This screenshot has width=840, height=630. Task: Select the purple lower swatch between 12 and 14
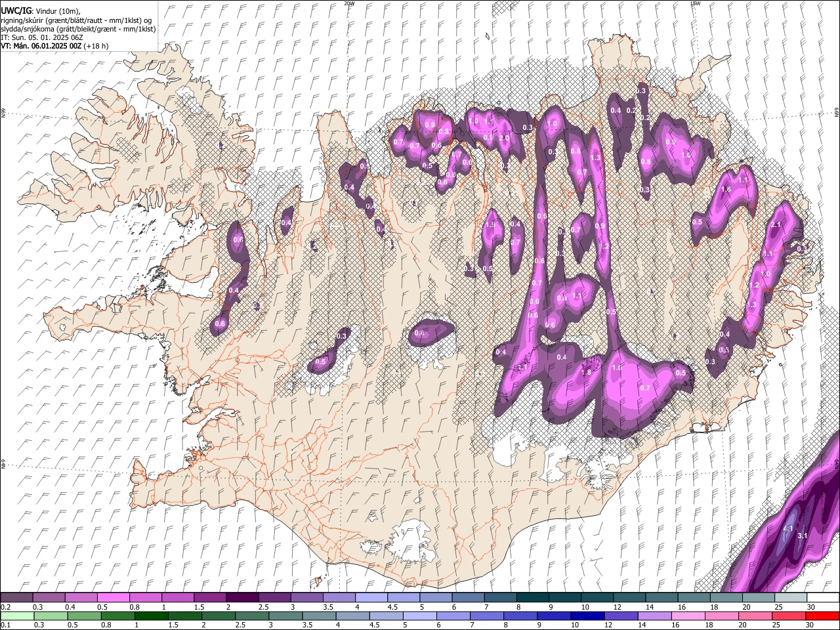[620, 616]
